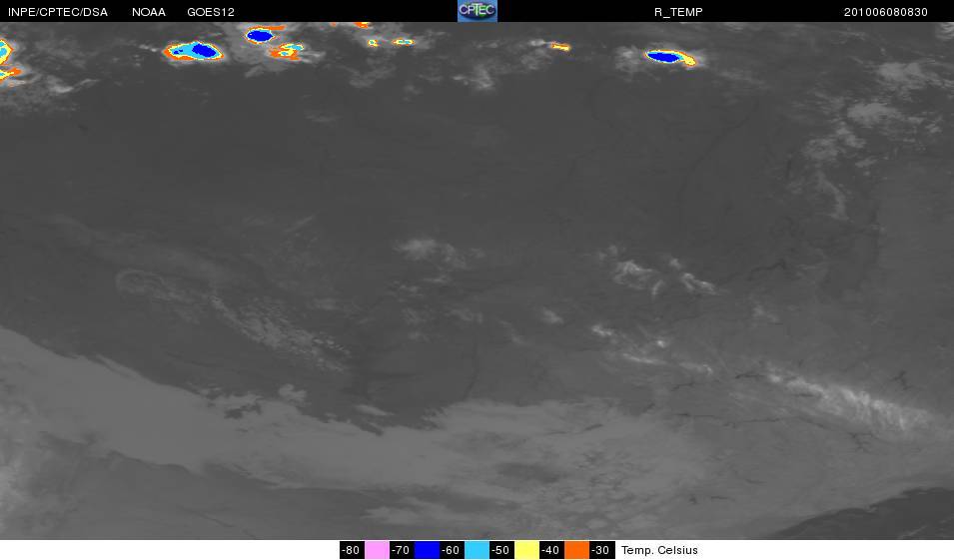
Task: Click the -80 legend value
Action: coord(352,550)
